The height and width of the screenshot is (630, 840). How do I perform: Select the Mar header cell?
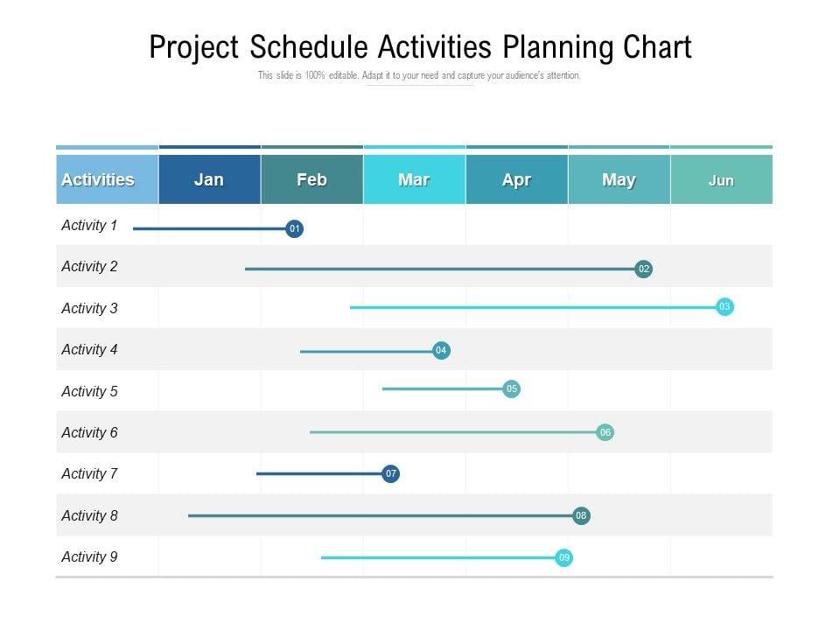[414, 179]
